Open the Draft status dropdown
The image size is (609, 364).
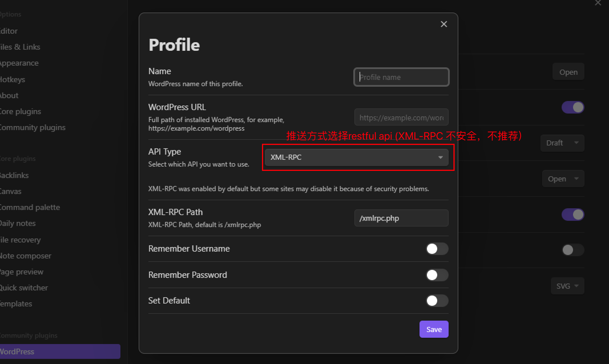(x=562, y=143)
